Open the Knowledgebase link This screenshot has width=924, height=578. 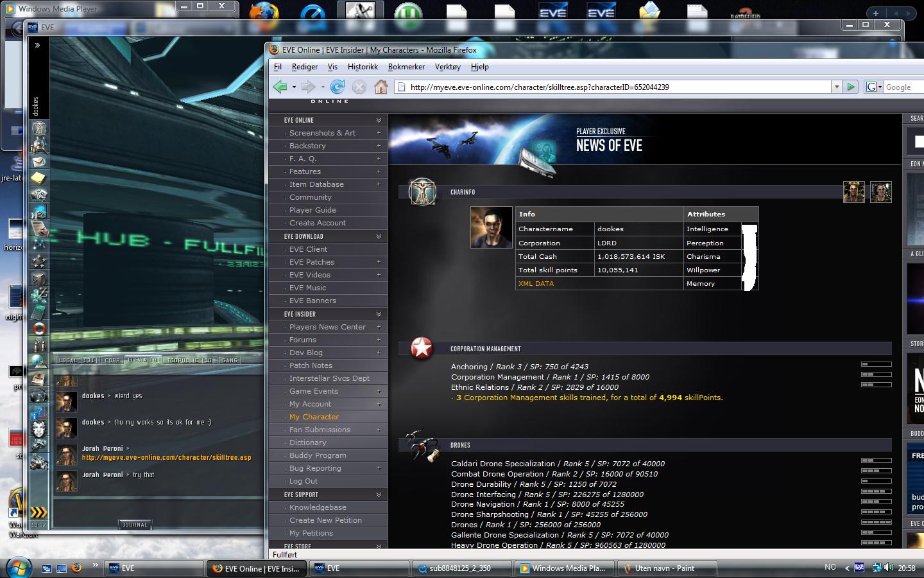coord(318,507)
